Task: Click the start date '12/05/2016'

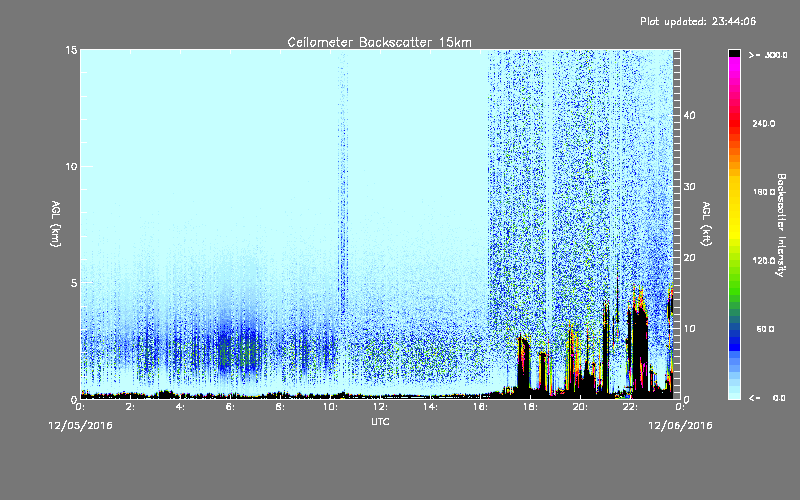Action: 80,426
